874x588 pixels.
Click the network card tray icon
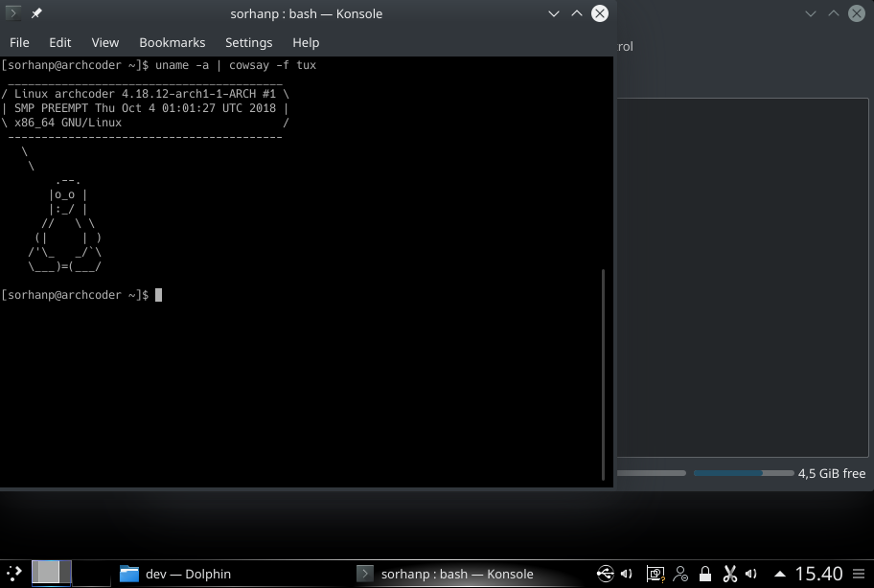[x=655, y=574]
